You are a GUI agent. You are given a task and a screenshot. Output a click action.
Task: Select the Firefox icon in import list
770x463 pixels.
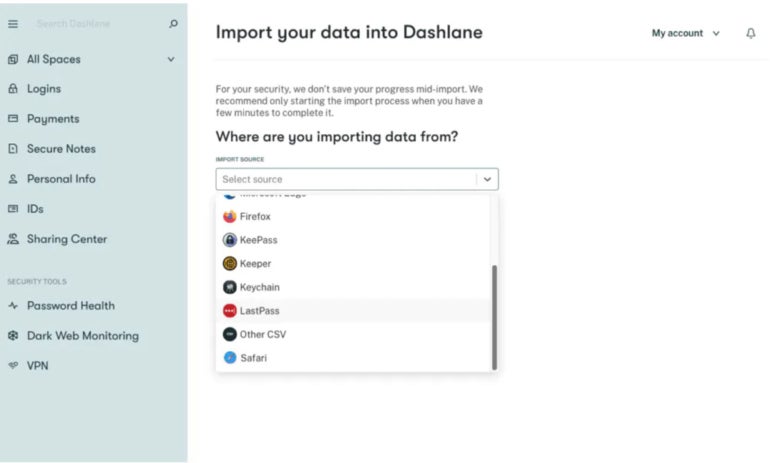[x=230, y=216]
